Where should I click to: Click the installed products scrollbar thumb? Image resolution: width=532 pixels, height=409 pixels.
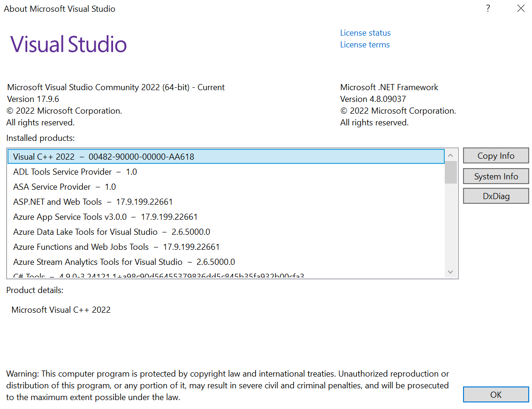tap(450, 172)
